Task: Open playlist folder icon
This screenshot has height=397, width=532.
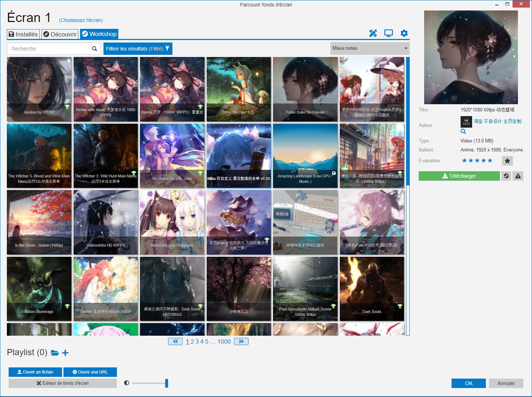Action: tap(55, 353)
